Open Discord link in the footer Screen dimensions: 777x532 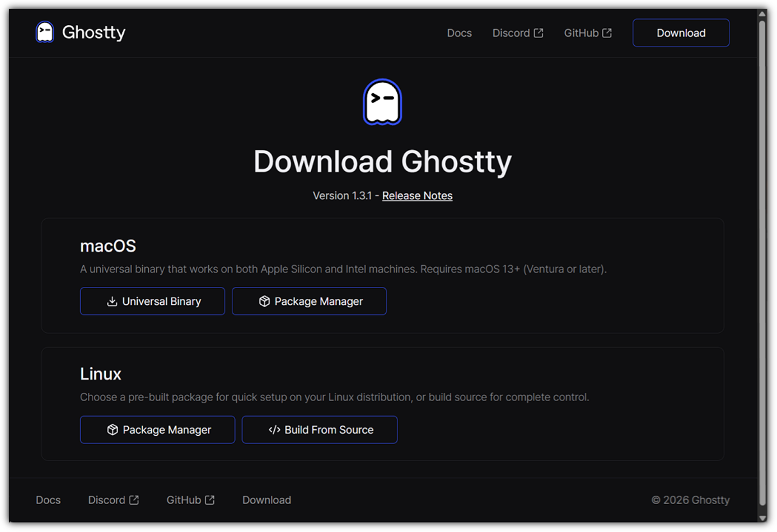point(113,500)
